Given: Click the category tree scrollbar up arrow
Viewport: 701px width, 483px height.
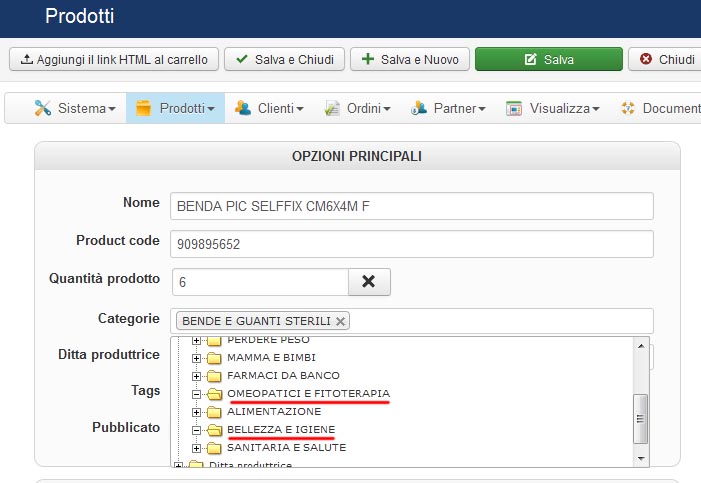Looking at the screenshot, I should pyautogui.click(x=641, y=346).
